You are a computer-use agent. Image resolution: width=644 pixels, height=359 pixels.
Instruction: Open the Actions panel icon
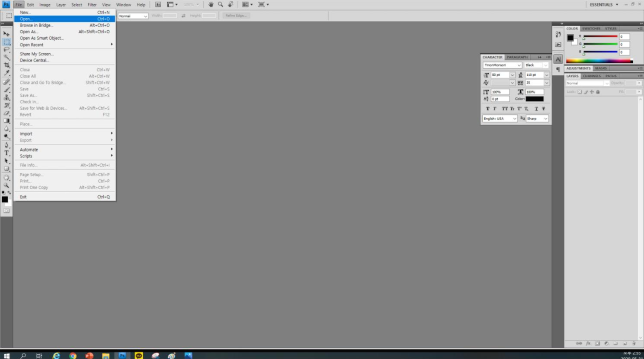(558, 45)
